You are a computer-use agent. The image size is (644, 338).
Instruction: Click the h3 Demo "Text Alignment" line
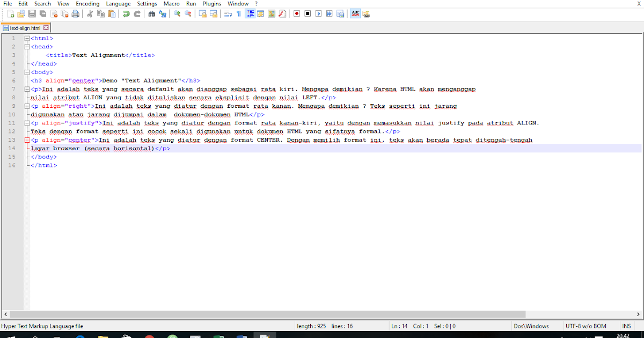click(115, 80)
